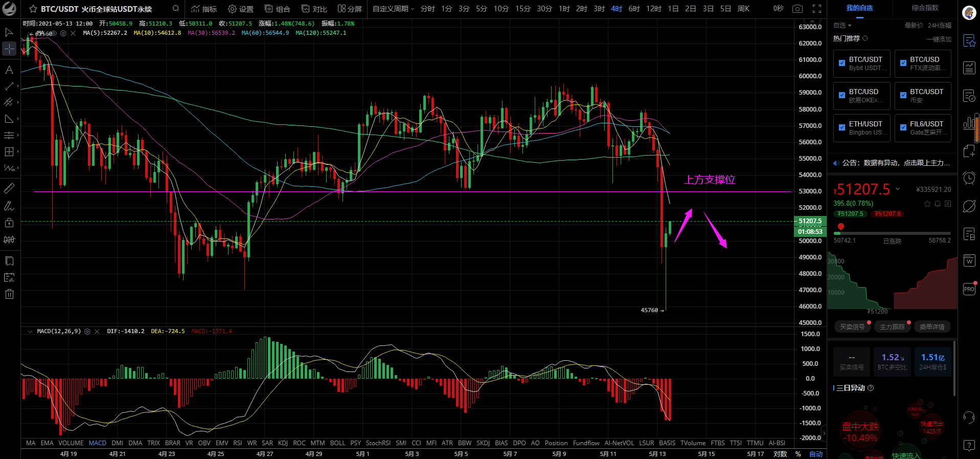Select the arrow pointer tool

(9, 32)
